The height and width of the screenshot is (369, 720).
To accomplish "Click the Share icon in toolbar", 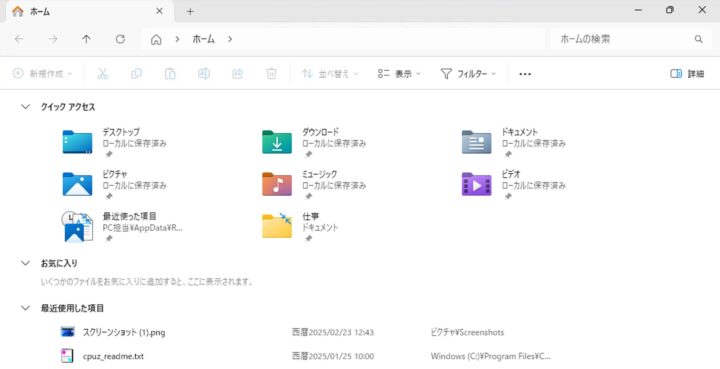I will click(237, 74).
